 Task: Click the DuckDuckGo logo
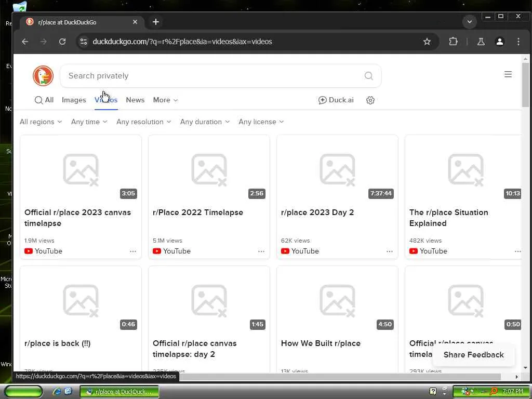tap(43, 76)
